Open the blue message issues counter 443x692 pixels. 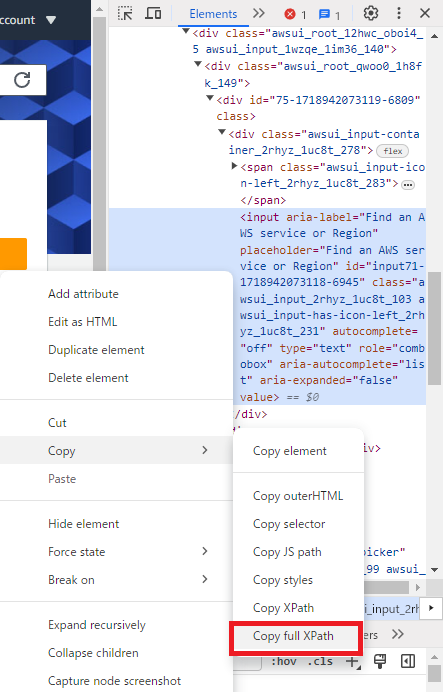coord(329,15)
